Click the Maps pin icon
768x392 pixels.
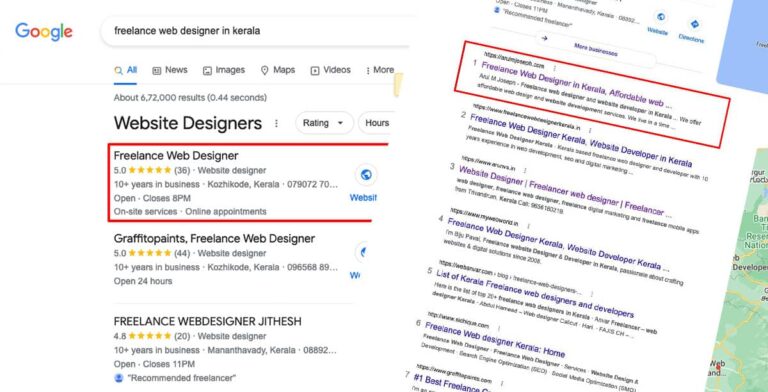pos(264,71)
